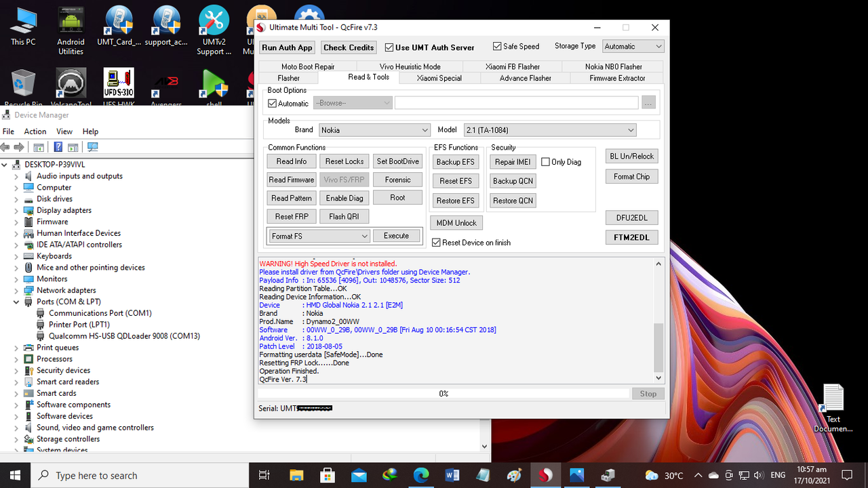The width and height of the screenshot is (868, 488).
Task: Open the Brand dropdown showing Nokia
Action: [x=374, y=130]
